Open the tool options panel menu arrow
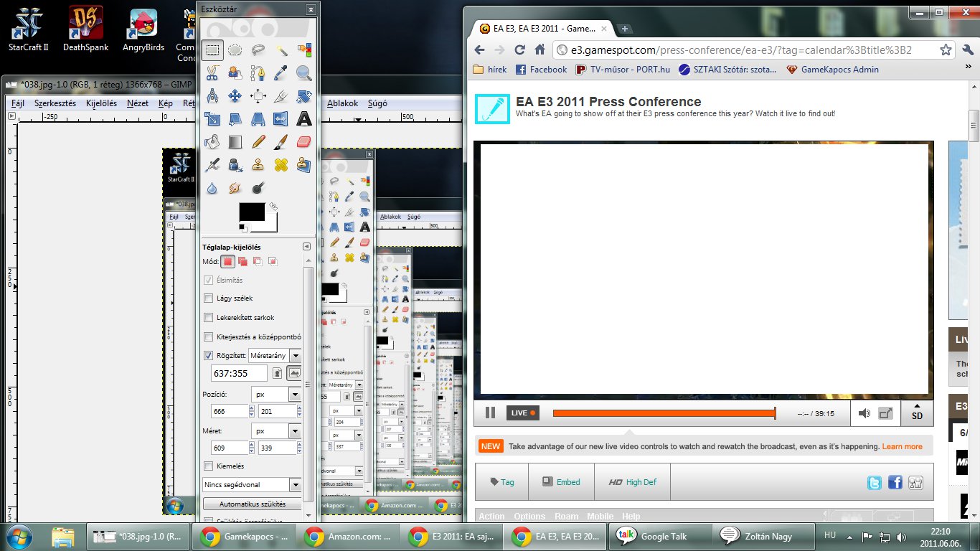This screenshot has height=551, width=980. (x=307, y=246)
